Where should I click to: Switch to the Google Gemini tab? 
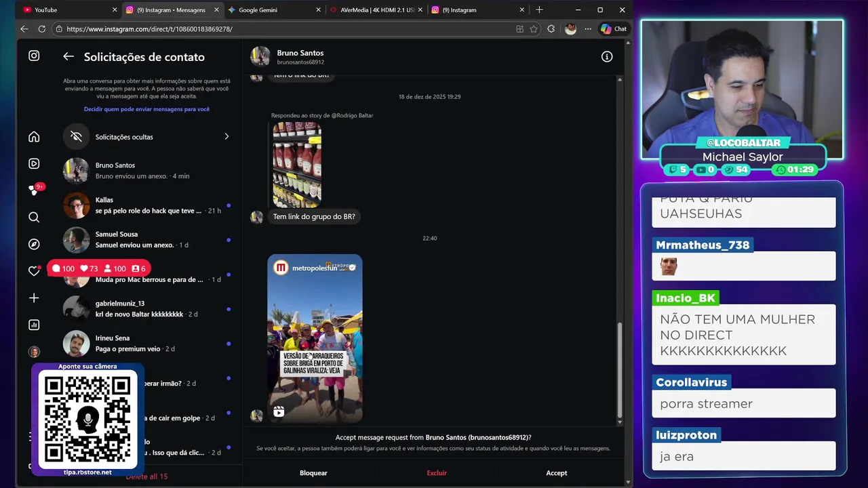tap(273, 10)
